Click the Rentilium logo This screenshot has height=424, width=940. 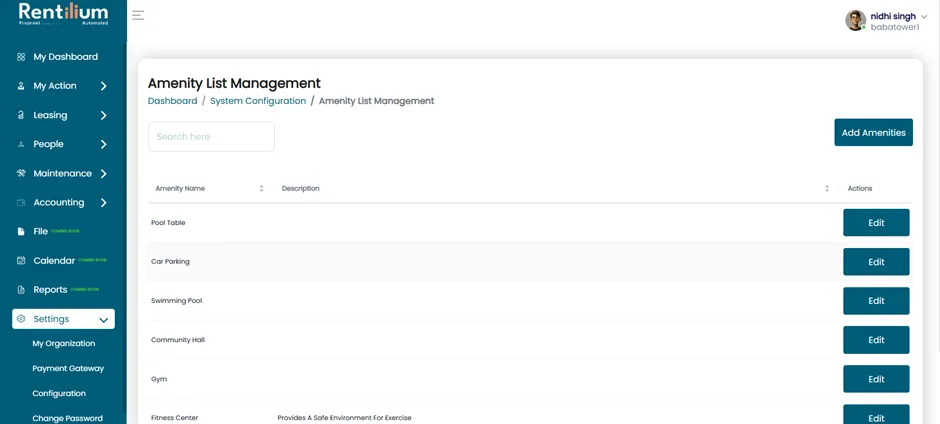pyautogui.click(x=64, y=14)
